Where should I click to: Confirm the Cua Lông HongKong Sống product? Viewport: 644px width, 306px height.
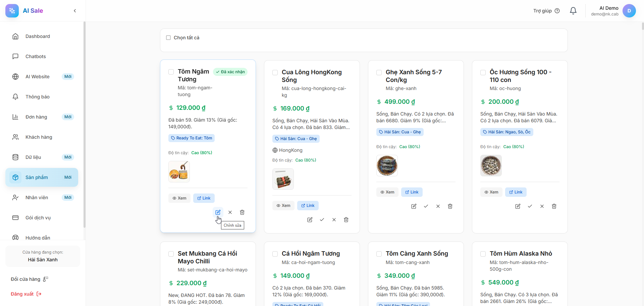pyautogui.click(x=322, y=220)
